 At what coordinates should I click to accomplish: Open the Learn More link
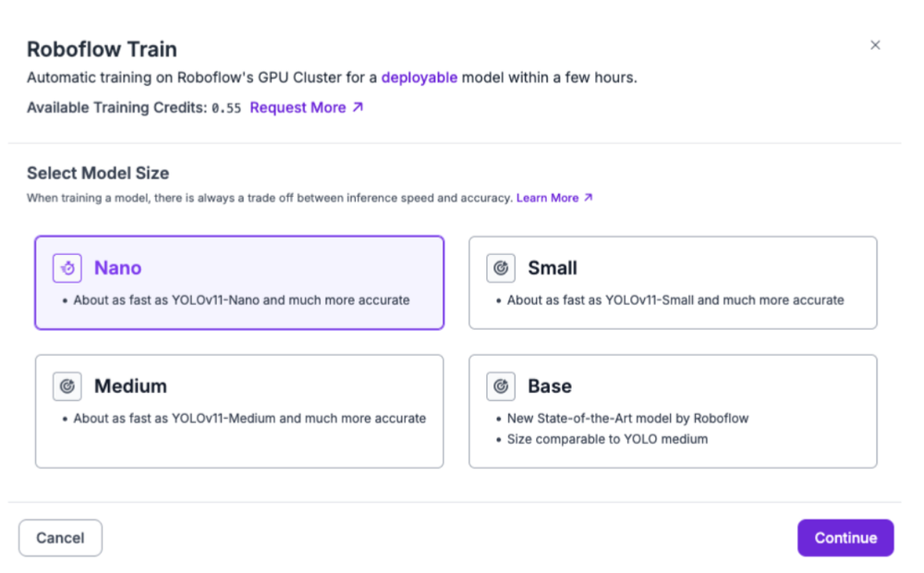(547, 198)
